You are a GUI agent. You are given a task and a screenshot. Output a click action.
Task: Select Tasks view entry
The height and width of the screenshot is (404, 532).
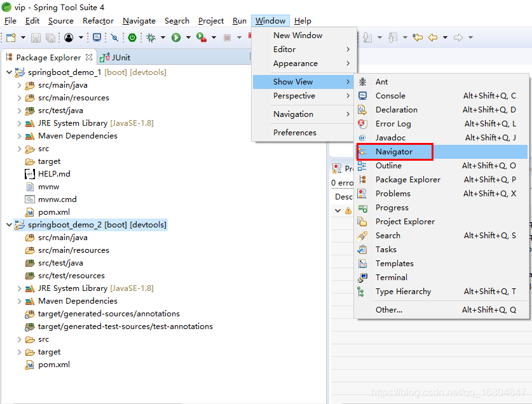(440, 249)
